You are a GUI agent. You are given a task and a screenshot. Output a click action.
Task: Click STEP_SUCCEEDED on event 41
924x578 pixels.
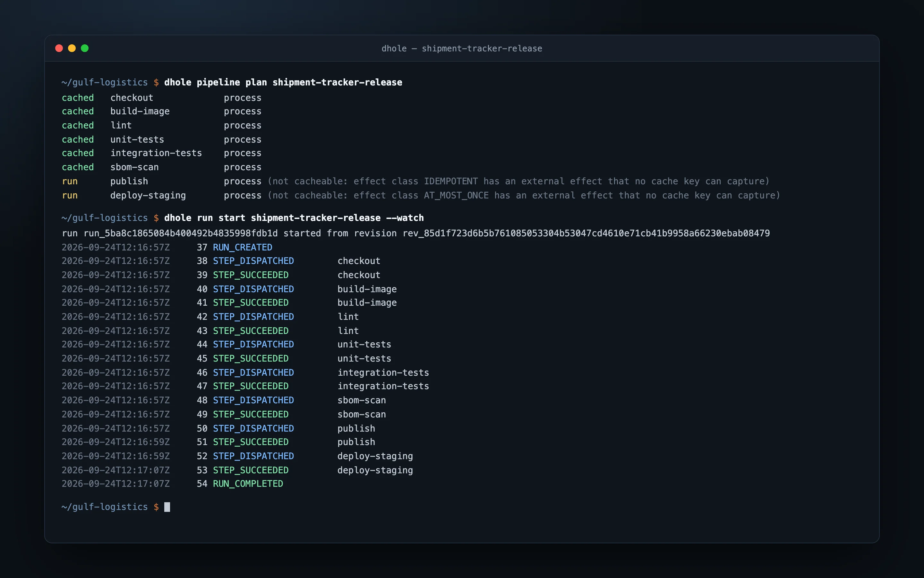pyautogui.click(x=251, y=302)
